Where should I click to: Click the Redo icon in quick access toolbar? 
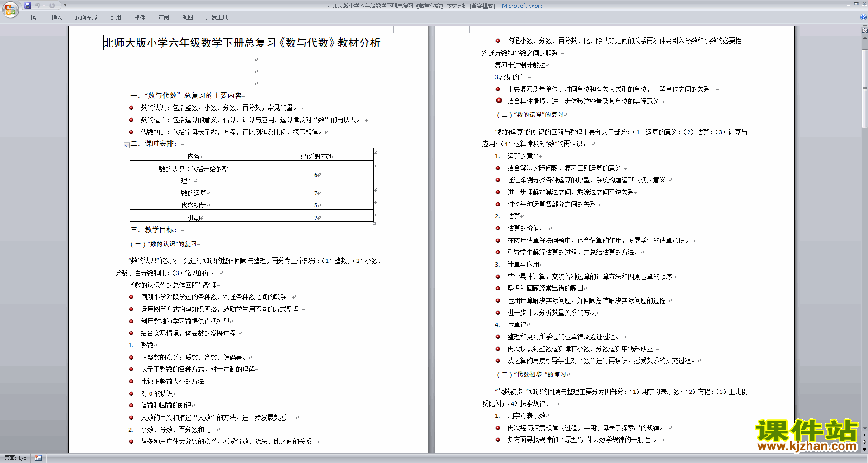tap(52, 5)
